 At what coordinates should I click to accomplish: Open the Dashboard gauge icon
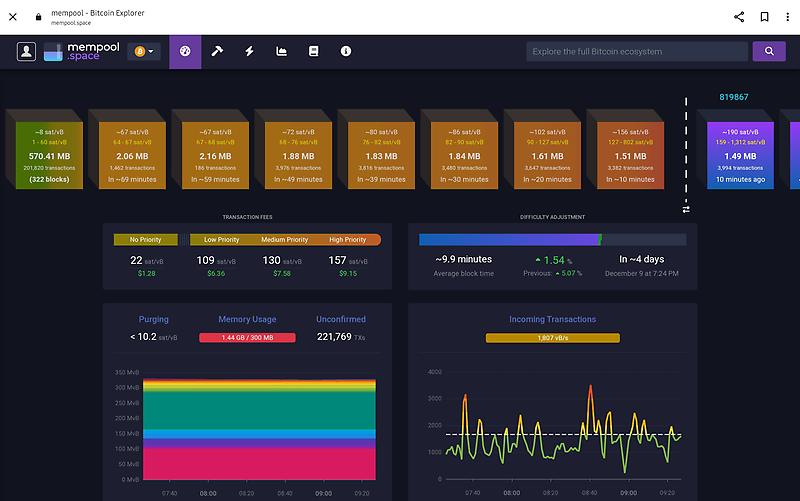[x=185, y=51]
